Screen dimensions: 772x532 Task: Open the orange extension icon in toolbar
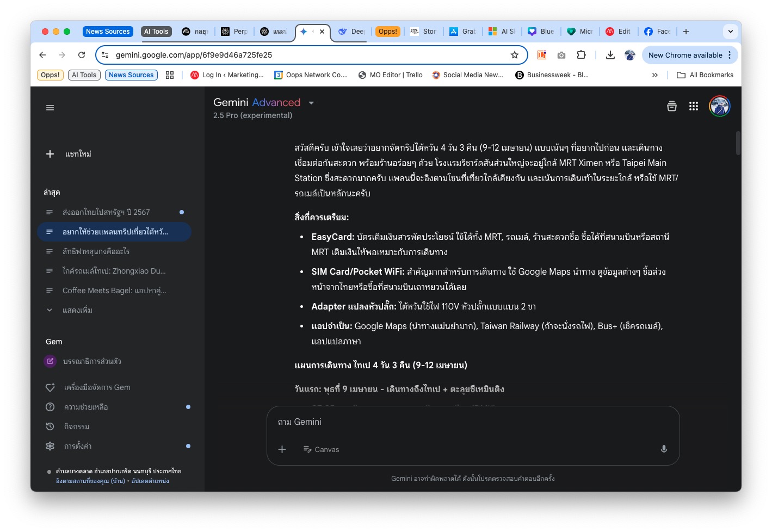point(542,55)
